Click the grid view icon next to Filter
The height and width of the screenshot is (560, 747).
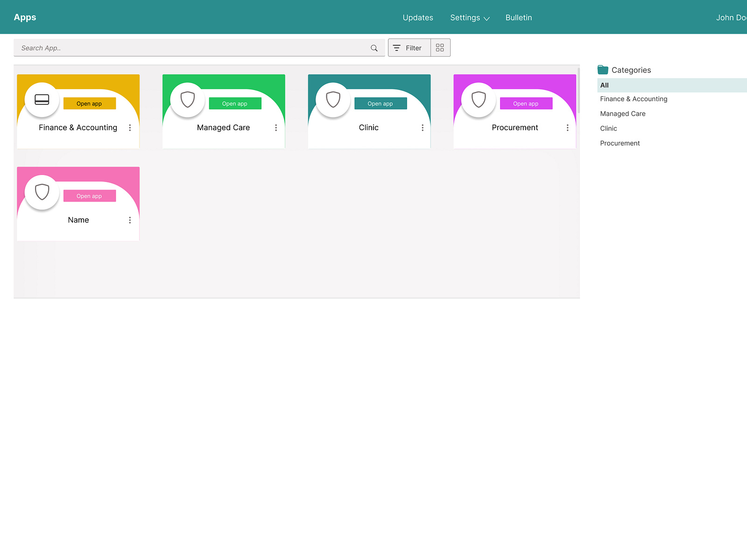click(x=439, y=47)
